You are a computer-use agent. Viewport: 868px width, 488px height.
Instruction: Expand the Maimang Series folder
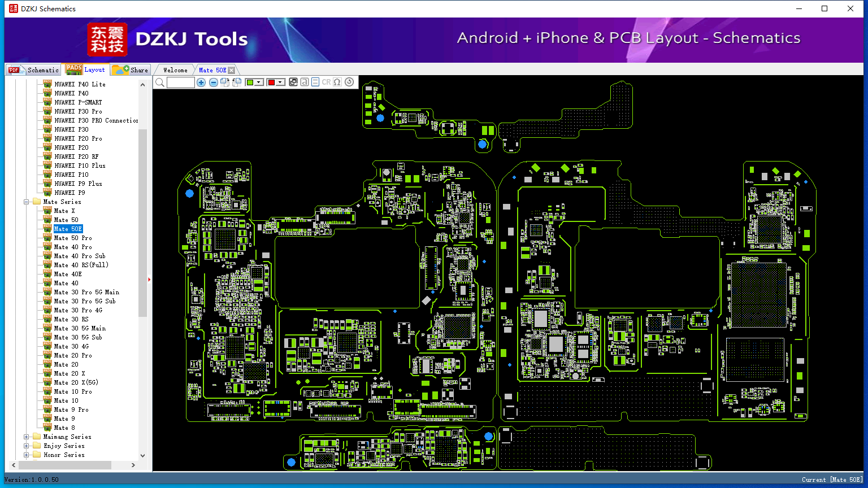(x=27, y=437)
